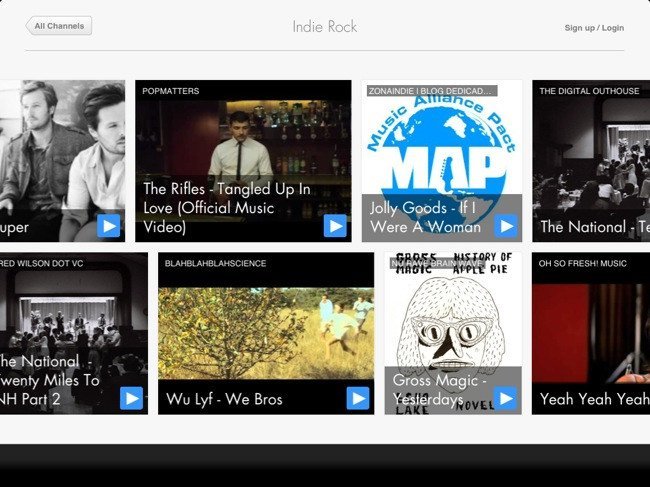Open the BLAHBLAHBLAHSCIENCE source label
The width and height of the screenshot is (650, 487).
[215, 264]
